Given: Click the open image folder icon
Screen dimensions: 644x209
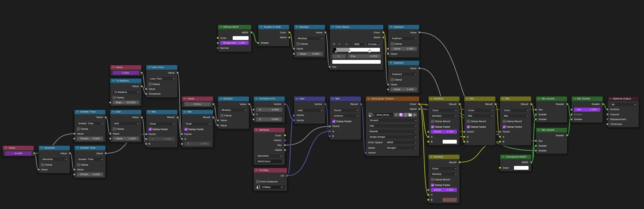Looking at the screenshot, I should (x=410, y=115).
